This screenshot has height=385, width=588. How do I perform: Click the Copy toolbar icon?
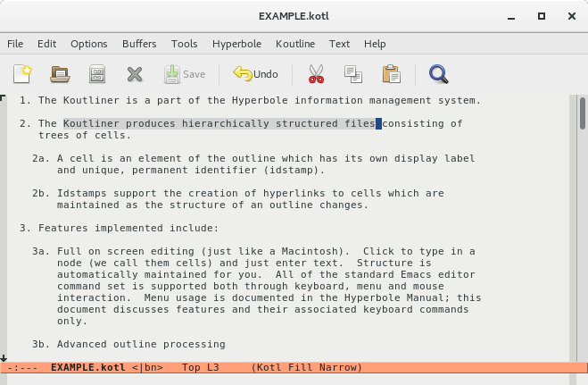(x=353, y=74)
